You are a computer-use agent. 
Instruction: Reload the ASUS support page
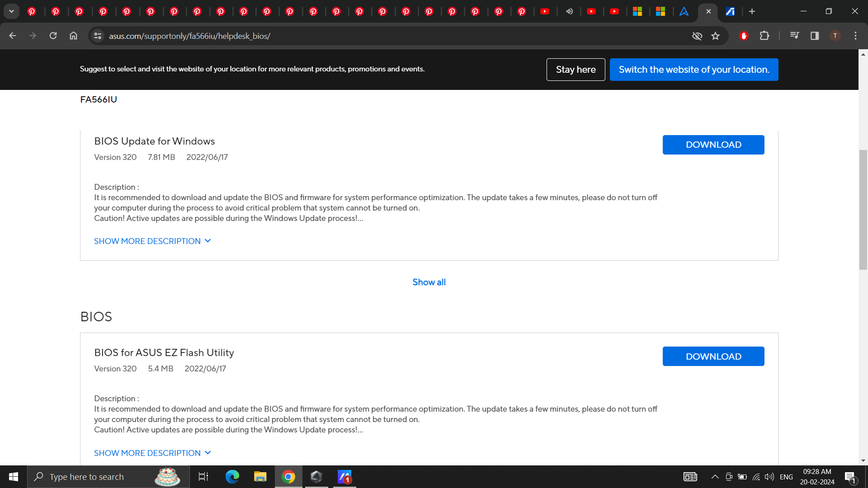click(53, 36)
